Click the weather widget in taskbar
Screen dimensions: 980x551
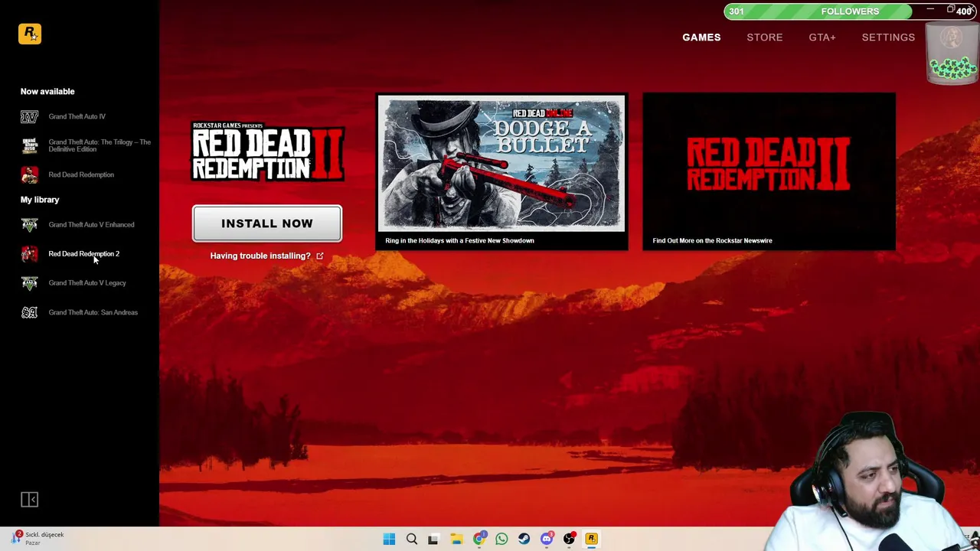tap(38, 538)
